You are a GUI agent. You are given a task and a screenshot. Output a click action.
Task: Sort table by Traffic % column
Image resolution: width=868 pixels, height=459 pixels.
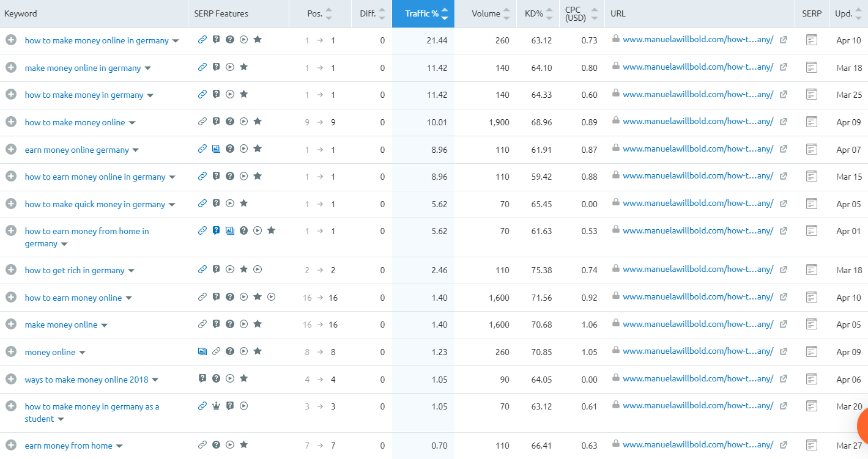pos(422,13)
